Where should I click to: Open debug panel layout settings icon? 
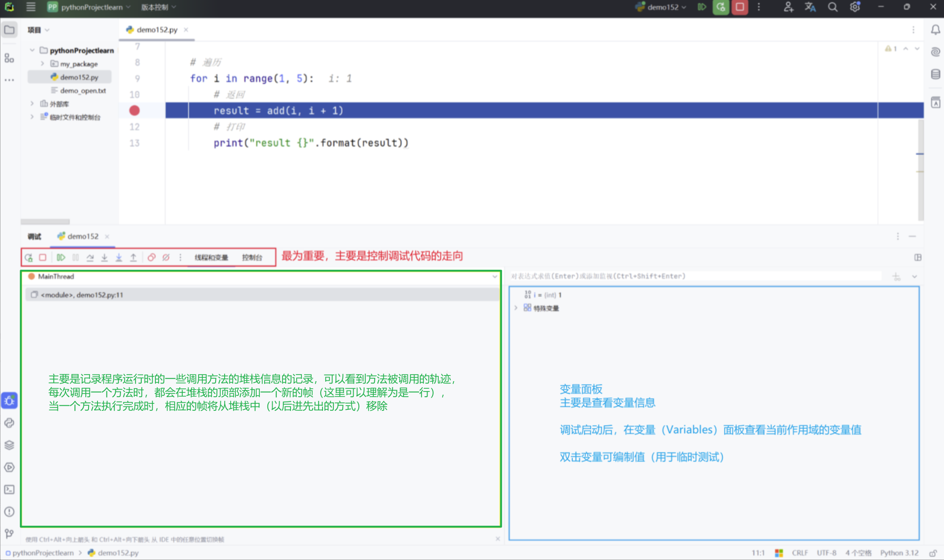[x=918, y=257]
